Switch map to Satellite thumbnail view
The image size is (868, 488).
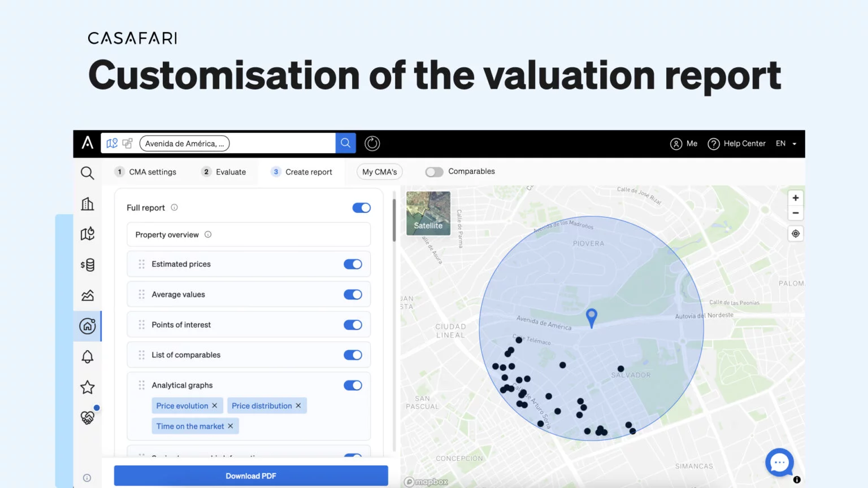(x=428, y=213)
